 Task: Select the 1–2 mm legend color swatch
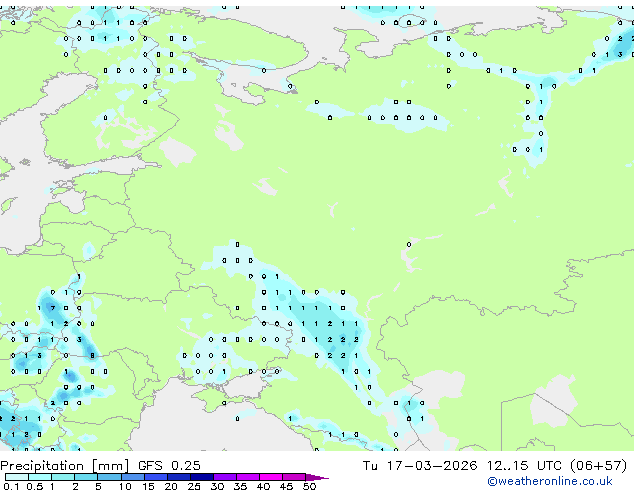(x=63, y=477)
